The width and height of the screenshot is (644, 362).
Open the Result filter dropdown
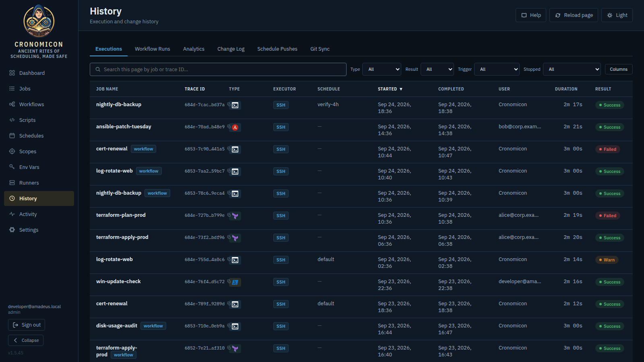(437, 69)
